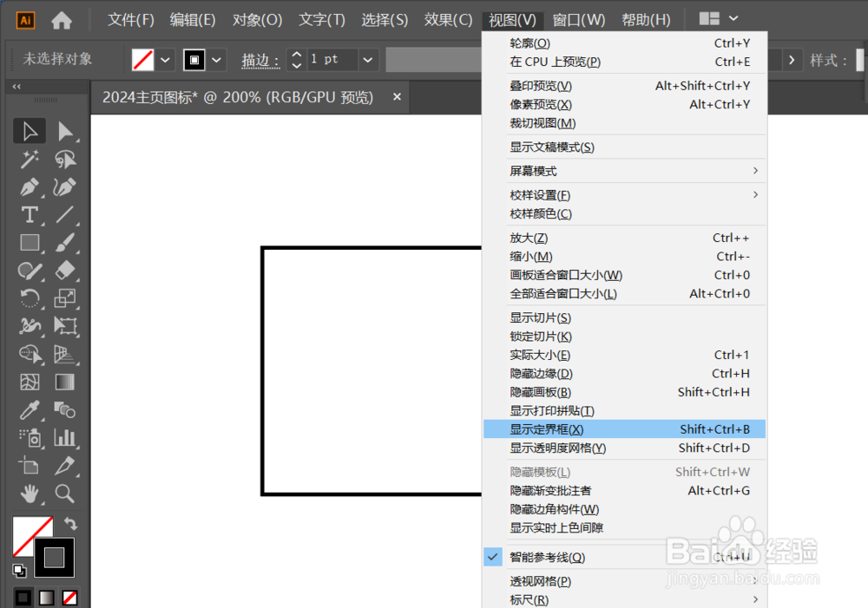
Task: Select the Eyedropper tool
Action: pyautogui.click(x=30, y=410)
